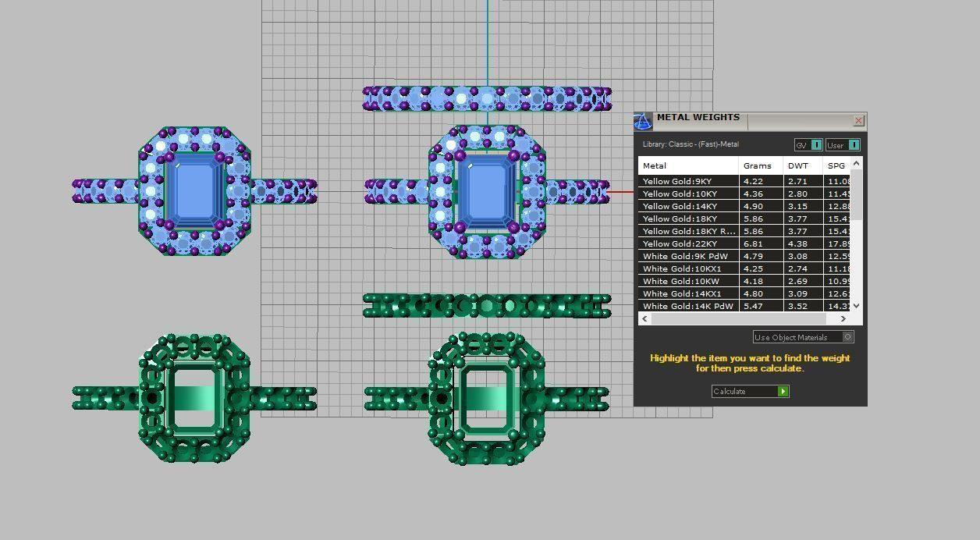980x540 pixels.
Task: Click the 2.71 DWT value cell
Action: [803, 181]
